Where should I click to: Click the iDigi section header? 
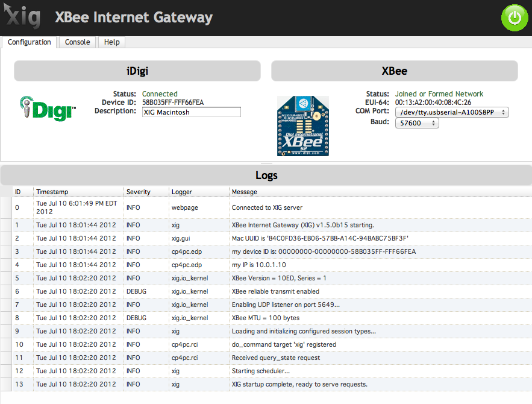[x=137, y=71]
